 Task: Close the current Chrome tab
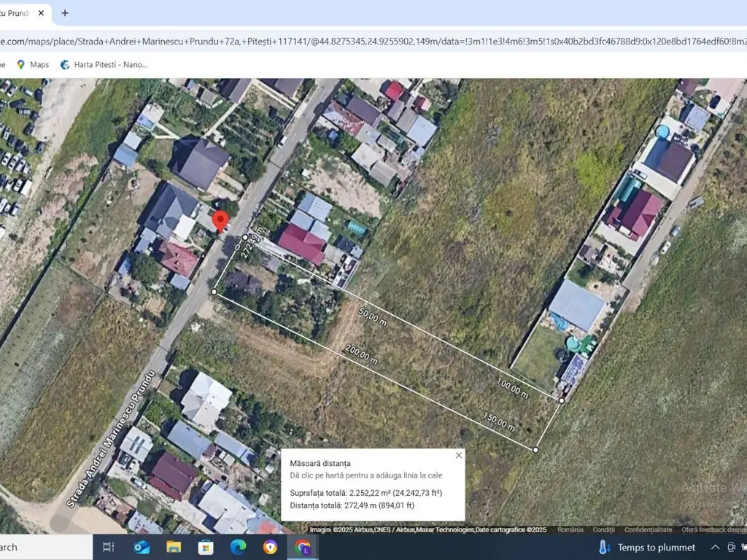(41, 13)
